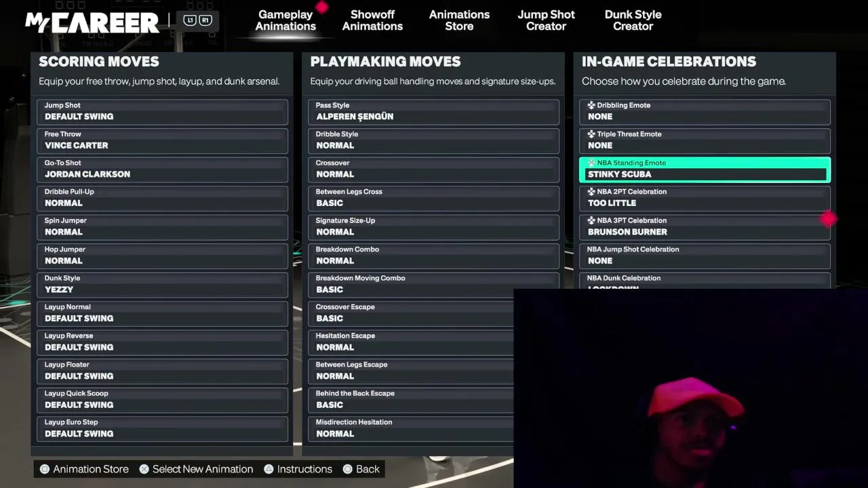
Task: Open the highlighted Stinky Scuba standing emote
Action: click(x=705, y=169)
